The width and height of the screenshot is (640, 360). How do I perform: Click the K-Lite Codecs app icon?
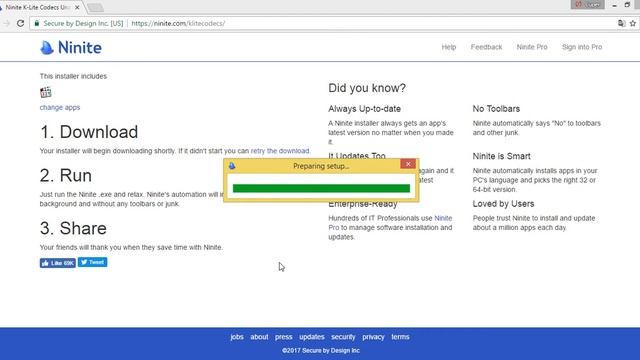[46, 92]
